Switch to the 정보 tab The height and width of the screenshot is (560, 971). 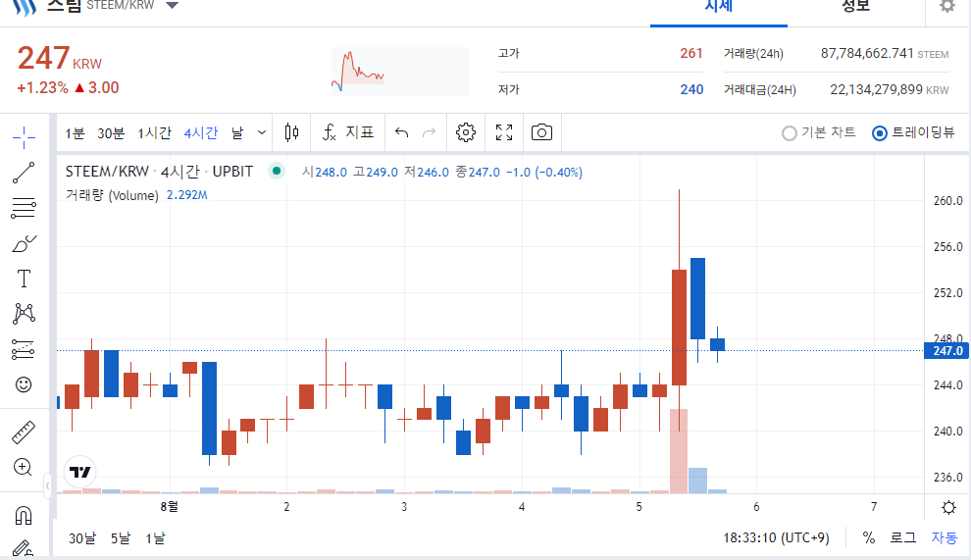[856, 8]
